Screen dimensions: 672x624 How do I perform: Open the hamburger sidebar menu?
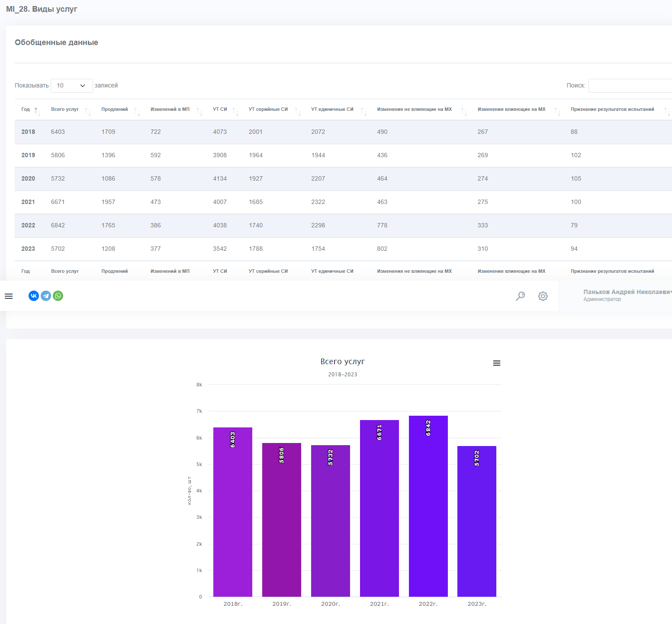coord(9,296)
